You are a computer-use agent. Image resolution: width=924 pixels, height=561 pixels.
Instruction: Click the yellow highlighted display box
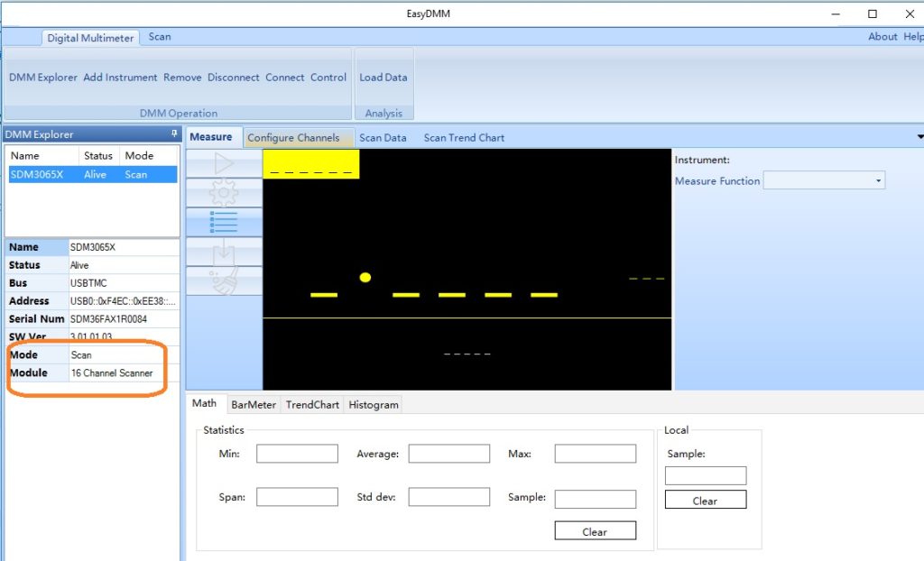(310, 164)
